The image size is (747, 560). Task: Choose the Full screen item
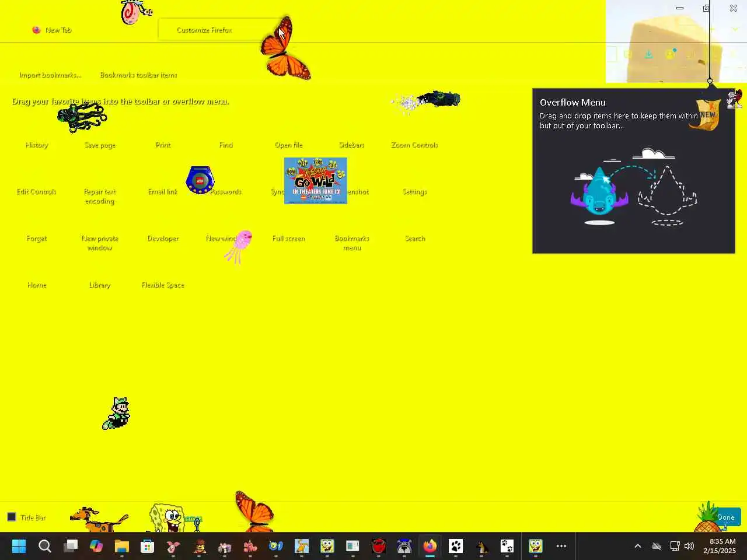coord(289,239)
